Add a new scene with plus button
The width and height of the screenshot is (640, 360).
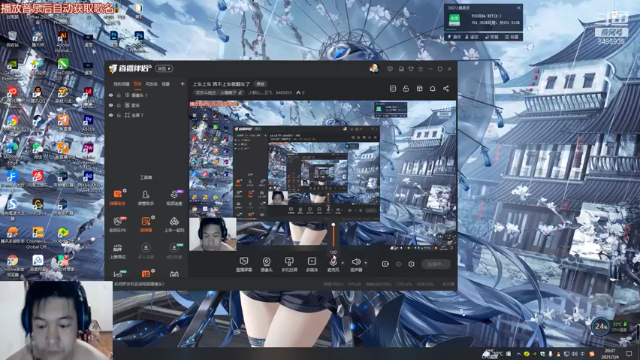click(x=182, y=84)
